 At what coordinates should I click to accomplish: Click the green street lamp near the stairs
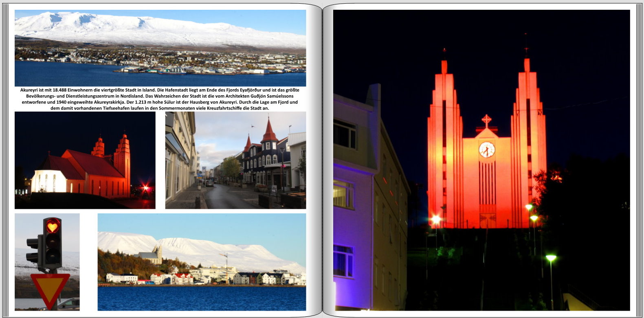(x=551, y=258)
